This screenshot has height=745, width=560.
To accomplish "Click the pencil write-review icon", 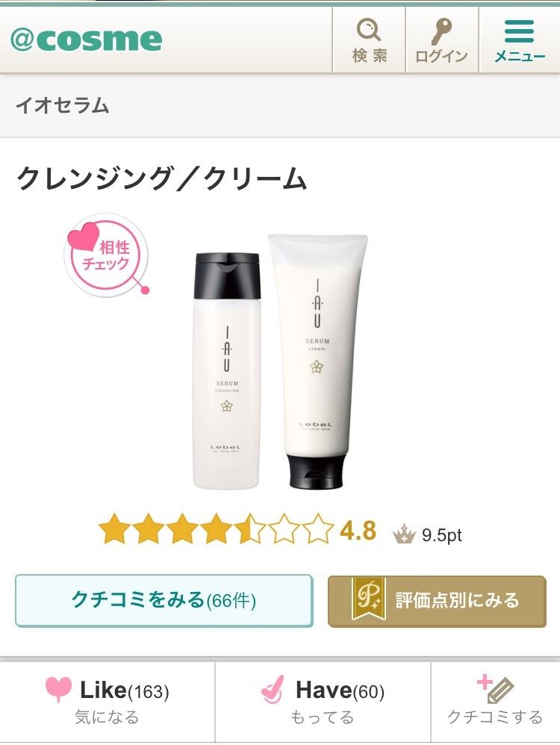I will (495, 688).
